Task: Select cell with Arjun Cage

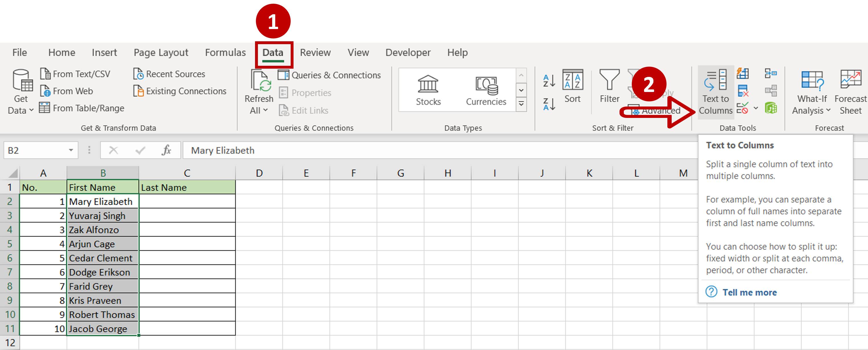Action: coord(103,244)
